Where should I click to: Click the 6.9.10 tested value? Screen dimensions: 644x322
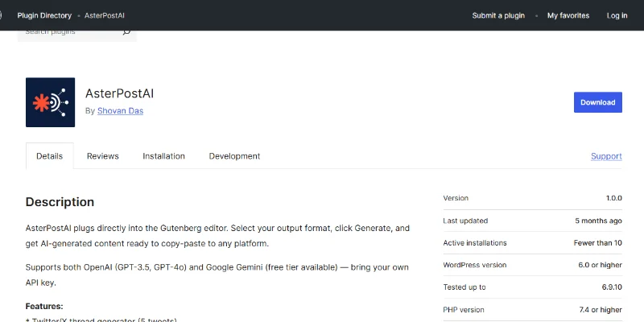[x=612, y=287]
